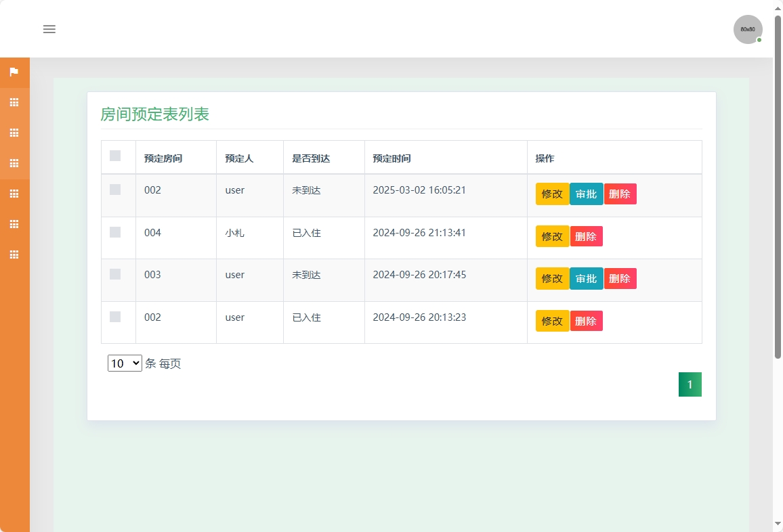Select the third sidebar grid icon
Image resolution: width=783 pixels, height=532 pixels.
click(x=14, y=163)
